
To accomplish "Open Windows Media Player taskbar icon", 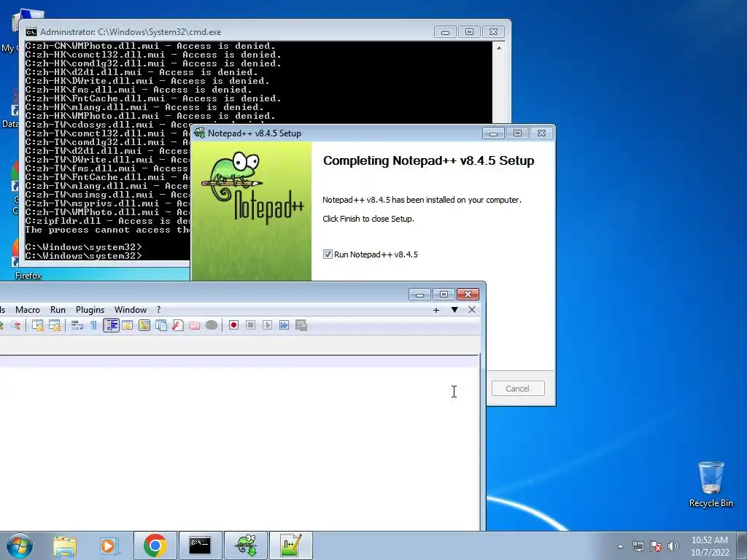I will [x=109, y=545].
